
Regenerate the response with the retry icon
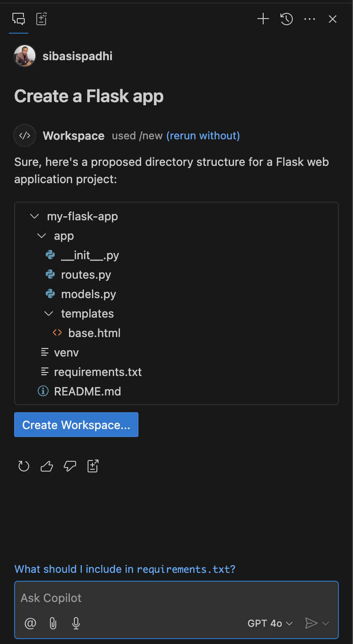pyautogui.click(x=23, y=466)
